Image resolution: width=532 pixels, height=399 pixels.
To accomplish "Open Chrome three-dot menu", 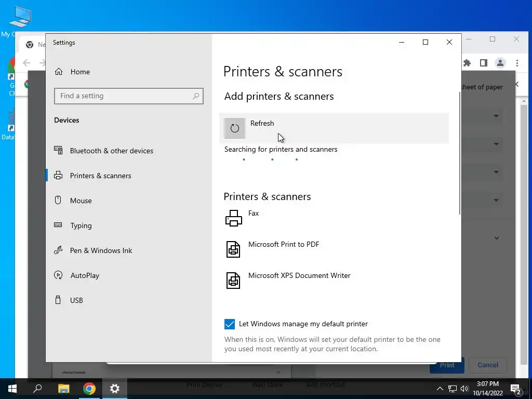I will click(x=517, y=63).
